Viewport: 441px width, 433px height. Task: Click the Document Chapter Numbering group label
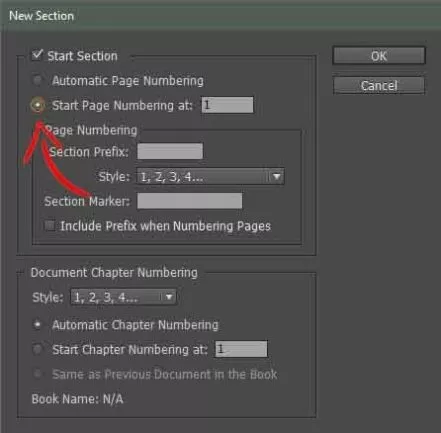[114, 273]
